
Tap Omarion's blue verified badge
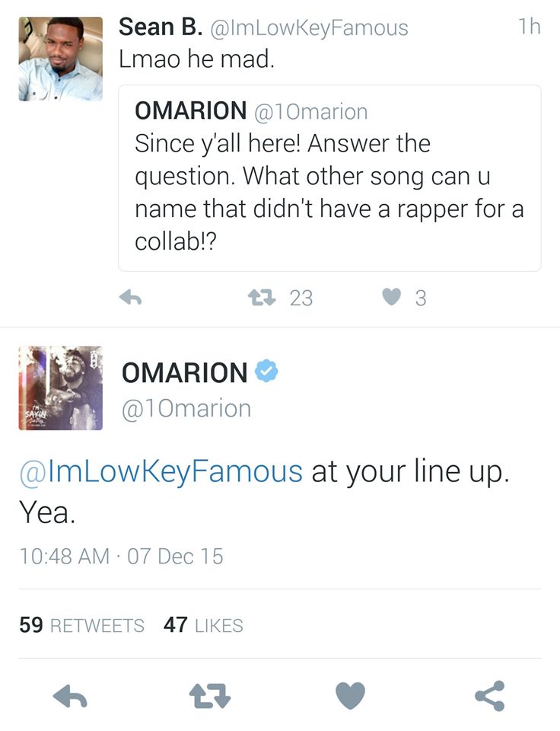pos(266,371)
